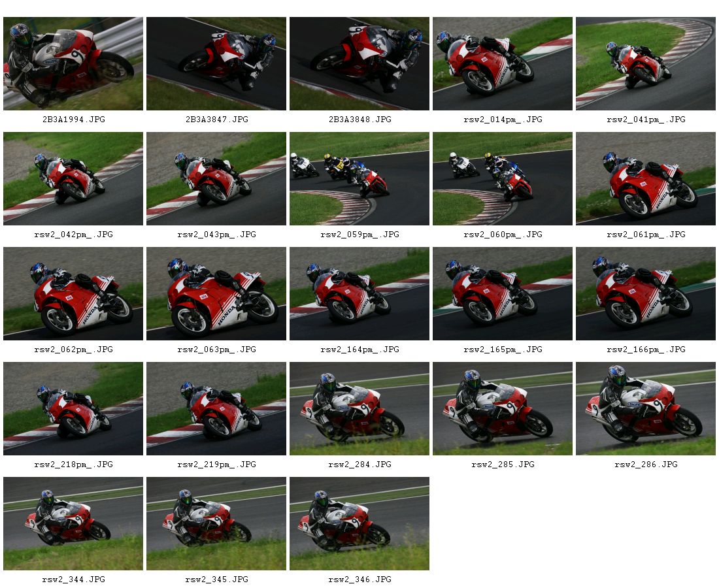Open thumbnail rsw2_043pm_.JPG

click(x=216, y=179)
